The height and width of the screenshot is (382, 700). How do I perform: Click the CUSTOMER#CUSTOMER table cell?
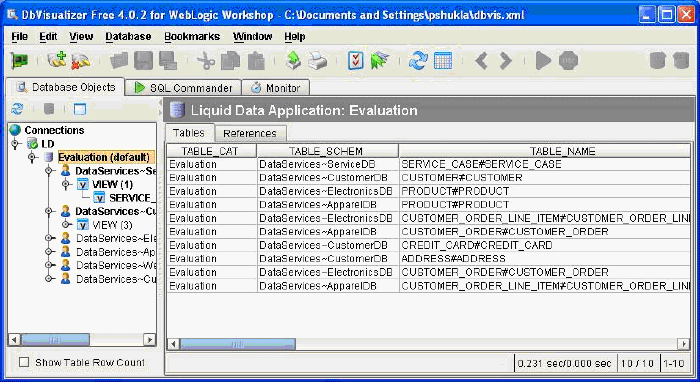[x=545, y=178]
